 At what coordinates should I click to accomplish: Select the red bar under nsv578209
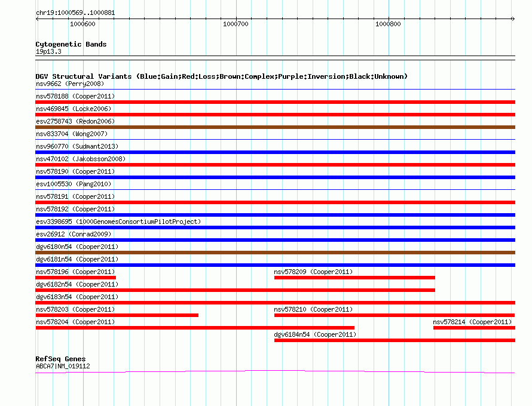[354, 278]
